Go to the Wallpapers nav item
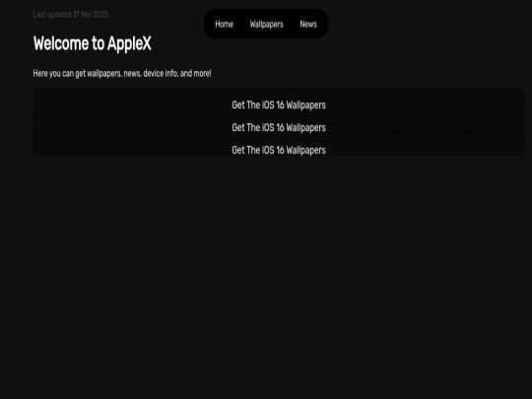The height and width of the screenshot is (399, 532). click(x=266, y=25)
